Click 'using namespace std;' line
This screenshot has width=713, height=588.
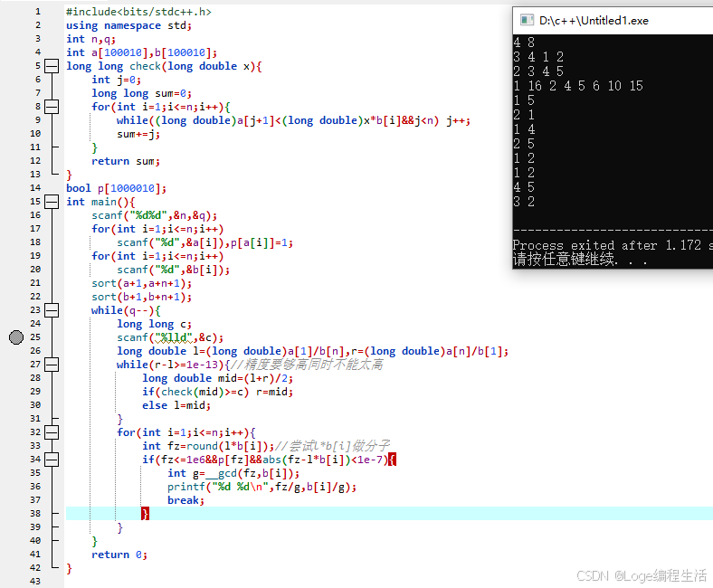click(129, 25)
